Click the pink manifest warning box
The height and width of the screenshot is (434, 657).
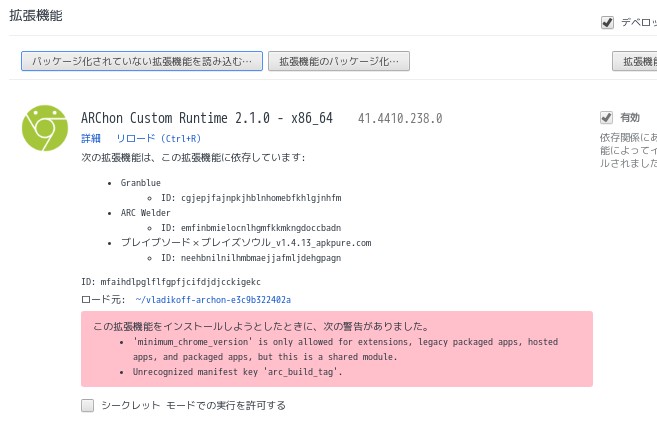336,349
